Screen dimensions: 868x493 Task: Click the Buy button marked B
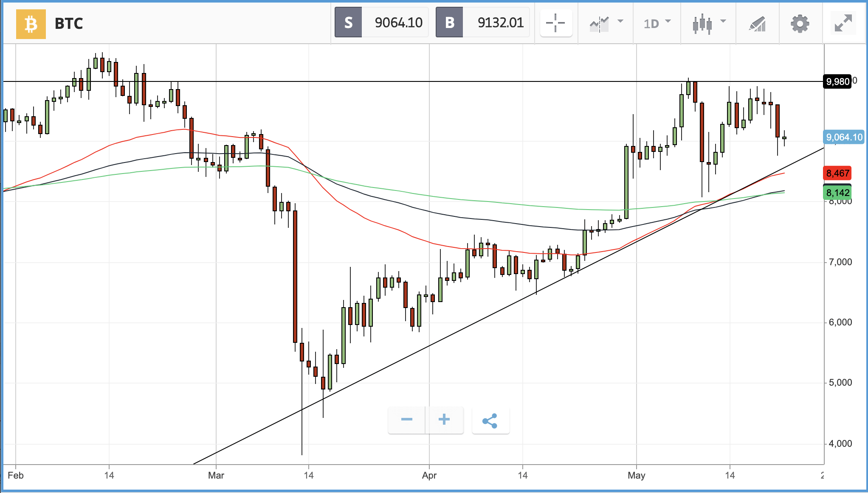449,22
